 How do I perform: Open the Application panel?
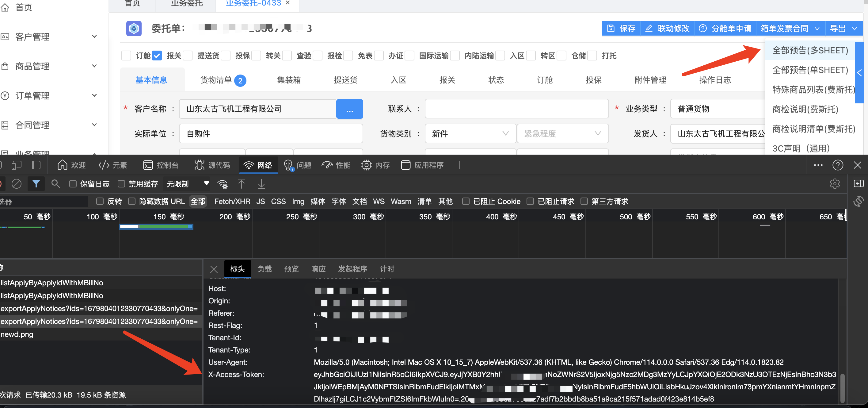[422, 165]
